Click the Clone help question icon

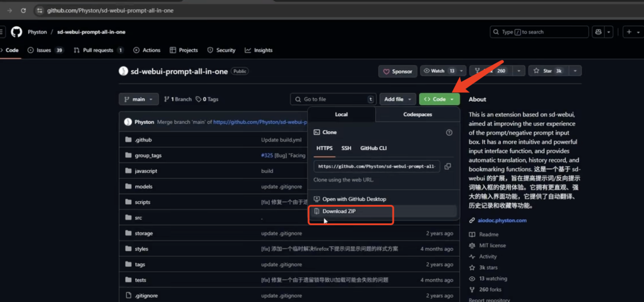pyautogui.click(x=449, y=133)
